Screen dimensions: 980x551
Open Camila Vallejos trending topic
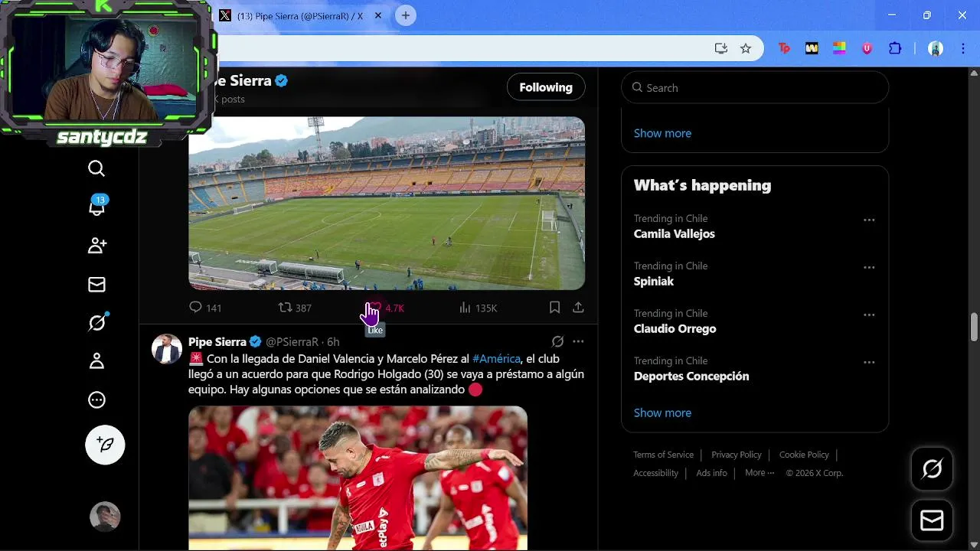(674, 234)
